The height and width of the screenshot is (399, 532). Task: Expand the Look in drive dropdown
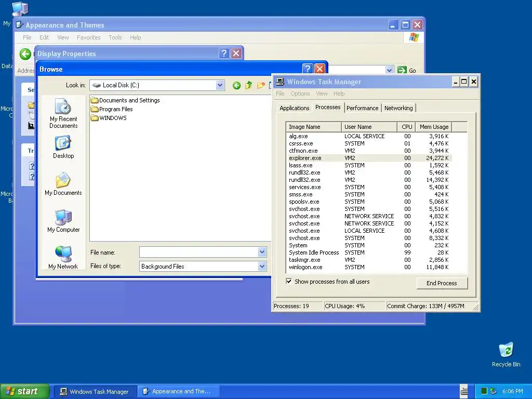tap(220, 85)
